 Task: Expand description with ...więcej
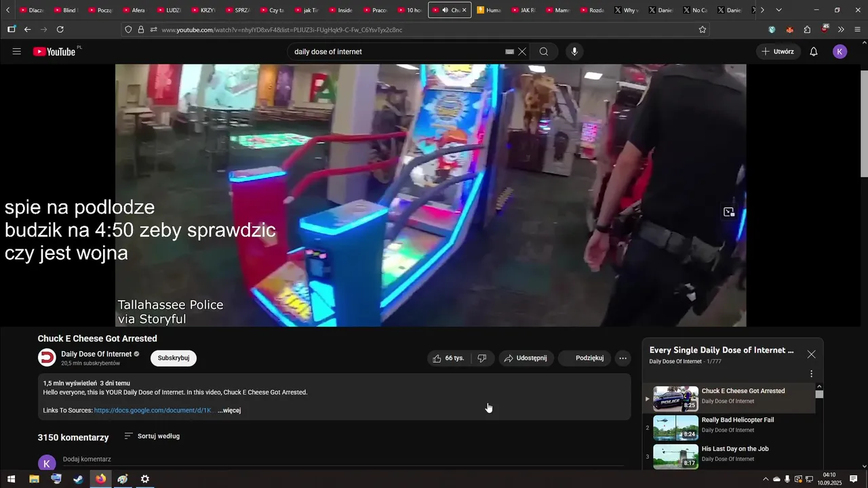pyautogui.click(x=229, y=410)
